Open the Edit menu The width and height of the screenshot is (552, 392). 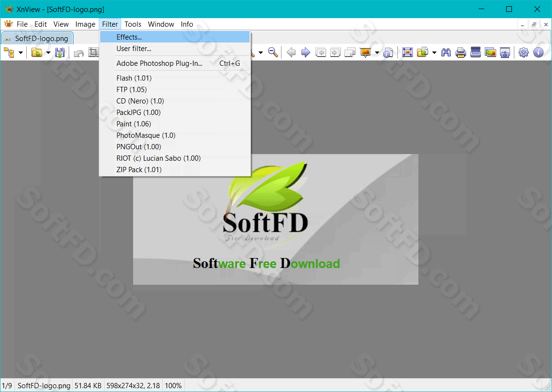tap(41, 24)
